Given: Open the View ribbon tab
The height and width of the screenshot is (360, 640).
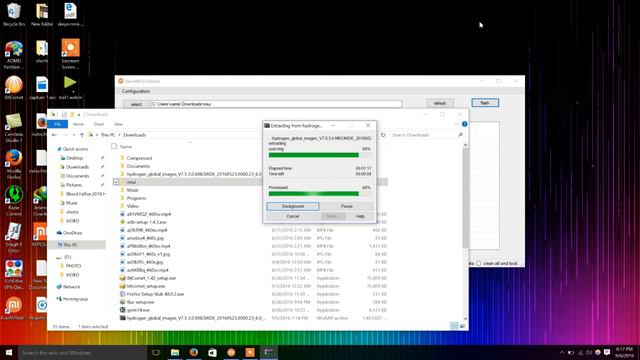Looking at the screenshot, I should point(118,124).
